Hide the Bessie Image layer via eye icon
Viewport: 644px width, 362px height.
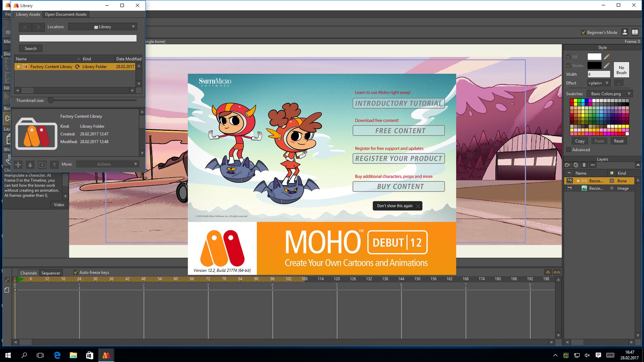point(569,188)
